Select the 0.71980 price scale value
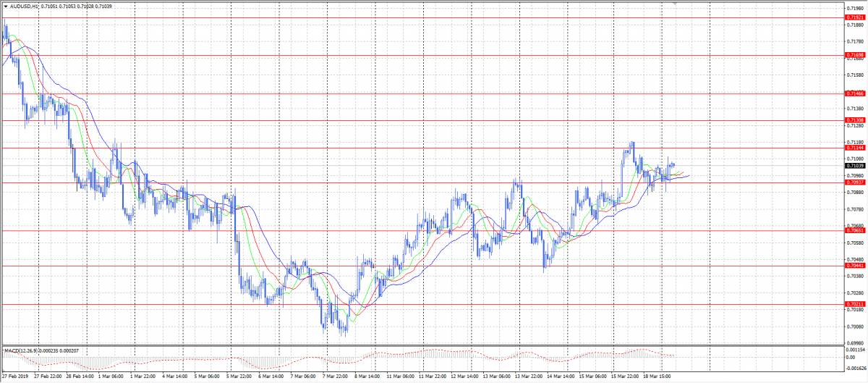 (855, 8)
